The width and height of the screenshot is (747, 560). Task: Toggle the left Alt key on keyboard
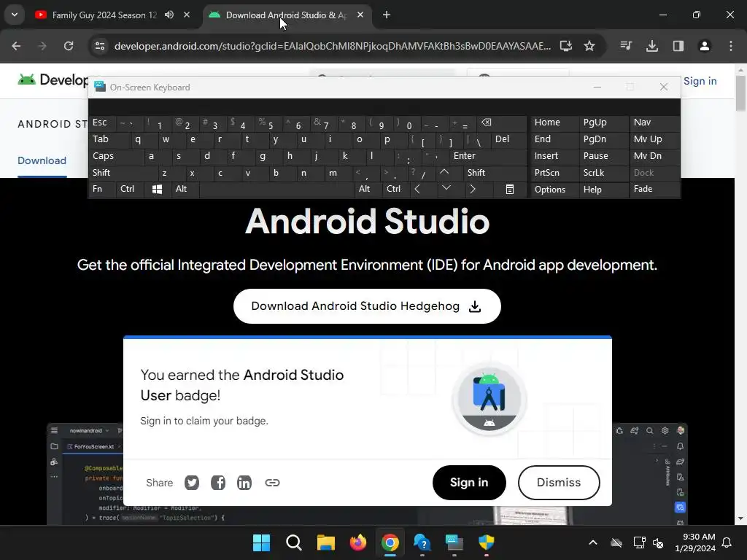pos(185,189)
